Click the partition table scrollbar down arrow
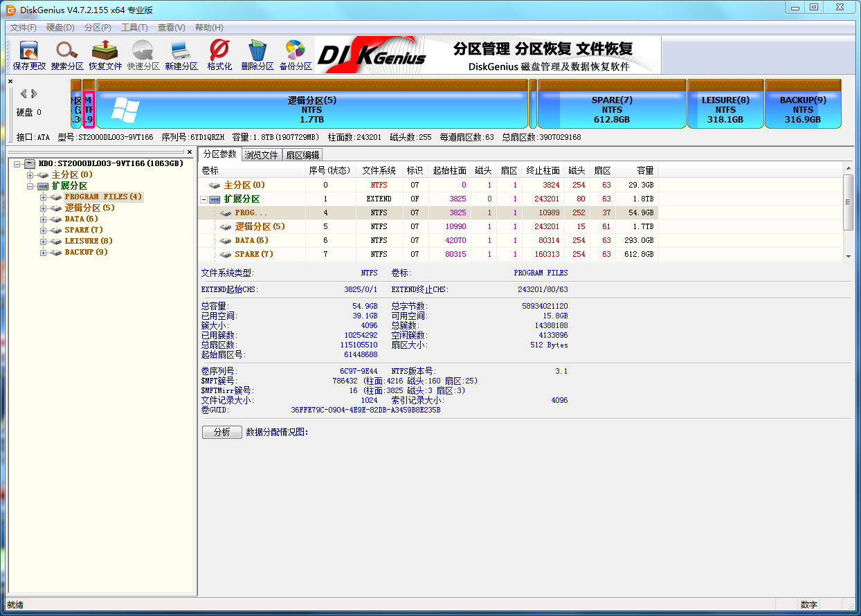Screen dimensions: 861x616 [x=849, y=256]
